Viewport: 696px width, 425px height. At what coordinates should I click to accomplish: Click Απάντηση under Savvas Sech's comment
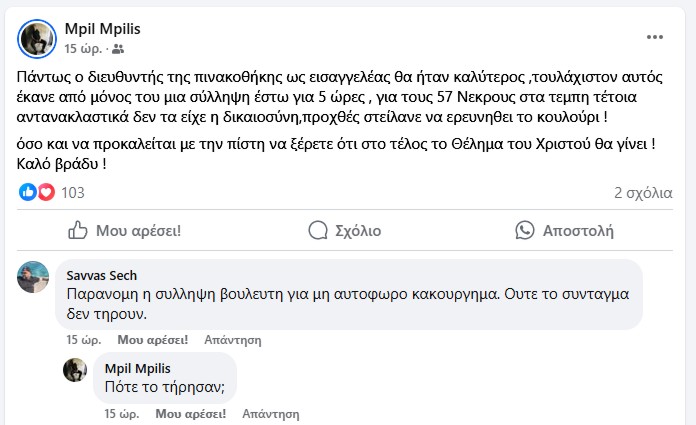pyautogui.click(x=232, y=340)
